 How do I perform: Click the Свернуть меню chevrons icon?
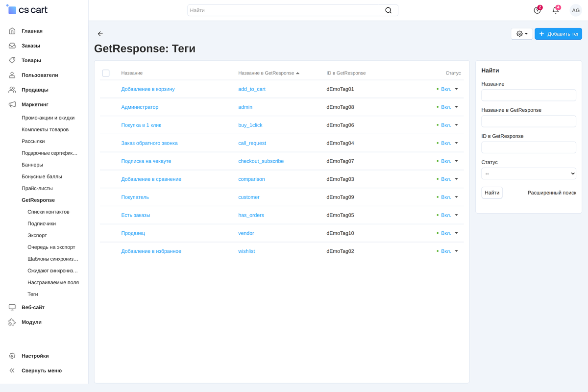(12, 370)
